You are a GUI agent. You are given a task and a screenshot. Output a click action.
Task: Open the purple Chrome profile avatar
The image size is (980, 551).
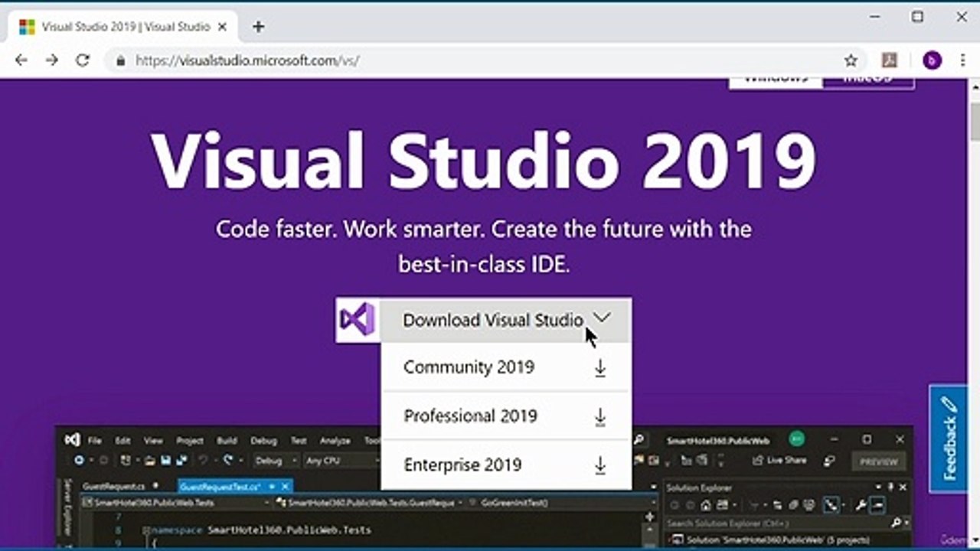pyautogui.click(x=932, y=60)
